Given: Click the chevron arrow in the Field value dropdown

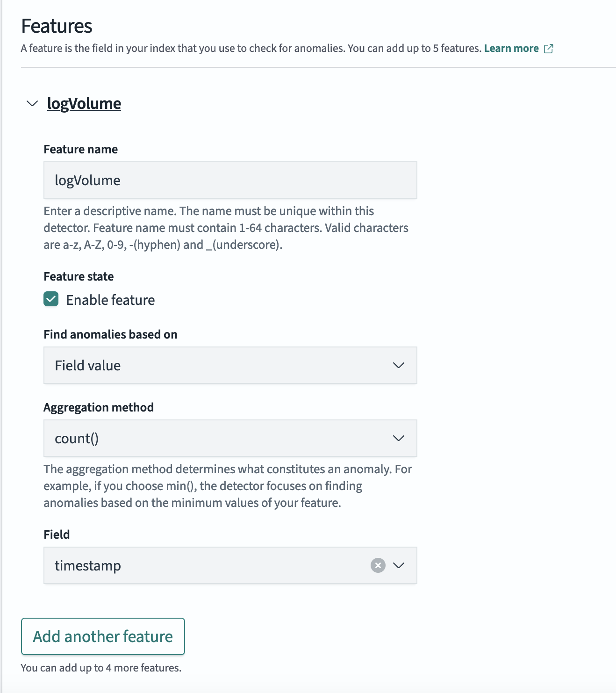Looking at the screenshot, I should point(399,365).
